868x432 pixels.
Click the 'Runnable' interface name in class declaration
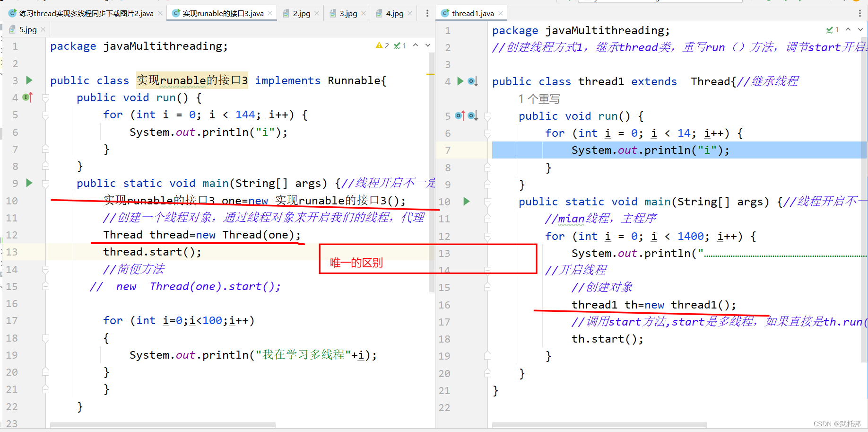point(354,80)
